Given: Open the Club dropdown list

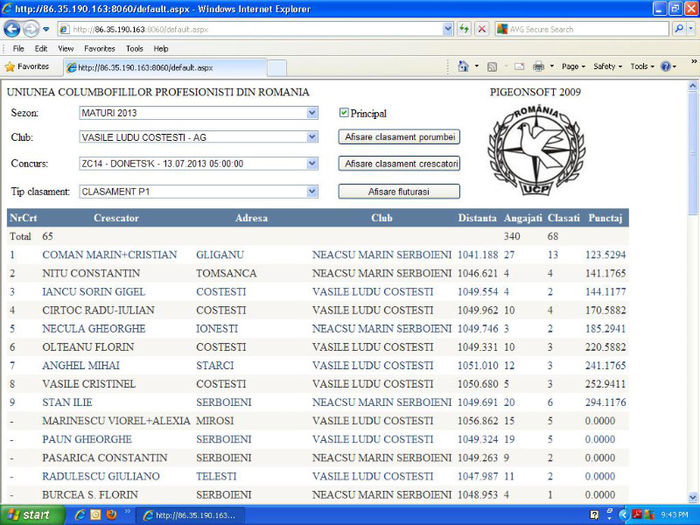Looking at the screenshot, I should [312, 137].
